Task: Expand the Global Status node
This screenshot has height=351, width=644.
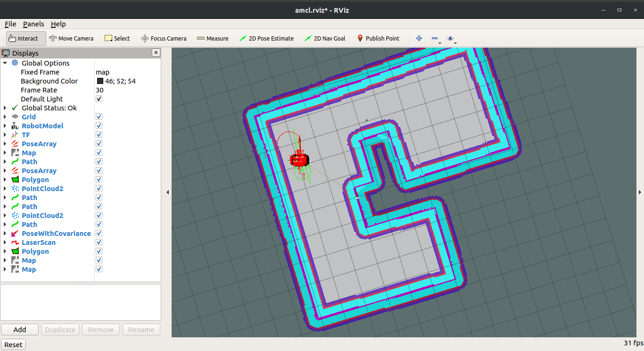Action: (x=5, y=108)
